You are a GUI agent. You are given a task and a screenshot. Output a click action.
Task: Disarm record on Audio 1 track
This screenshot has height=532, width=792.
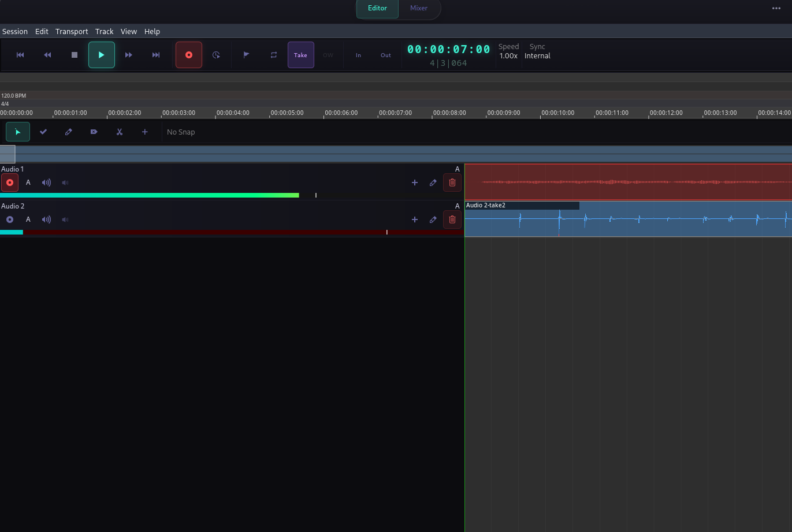click(10, 183)
